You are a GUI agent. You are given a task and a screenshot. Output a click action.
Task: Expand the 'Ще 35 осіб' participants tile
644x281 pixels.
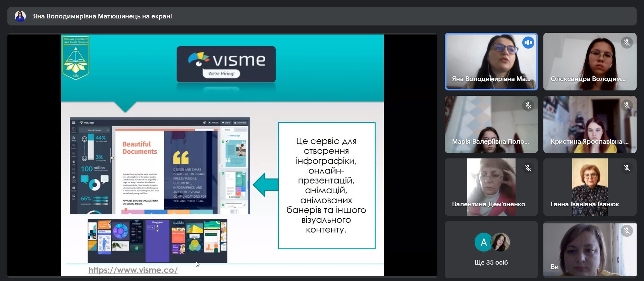coord(491,262)
